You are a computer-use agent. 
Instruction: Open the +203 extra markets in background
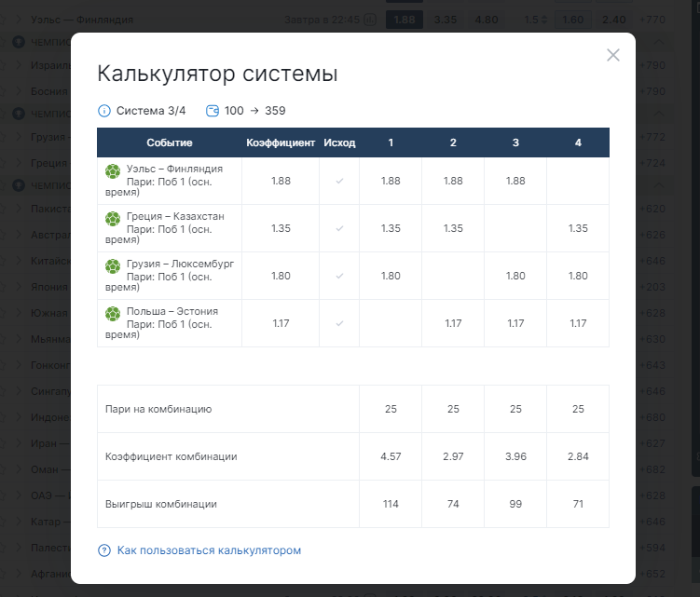(652, 287)
